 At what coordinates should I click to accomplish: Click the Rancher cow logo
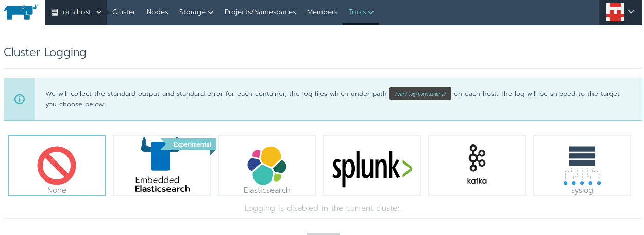point(21,12)
